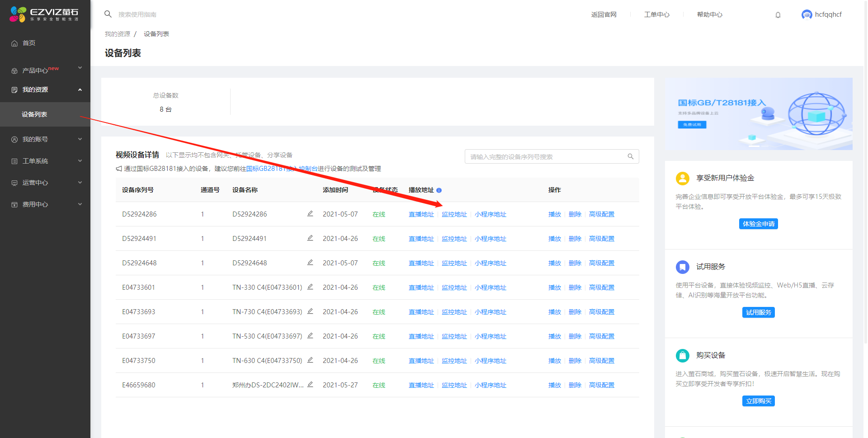Click the 体验金申请 button

(x=758, y=224)
